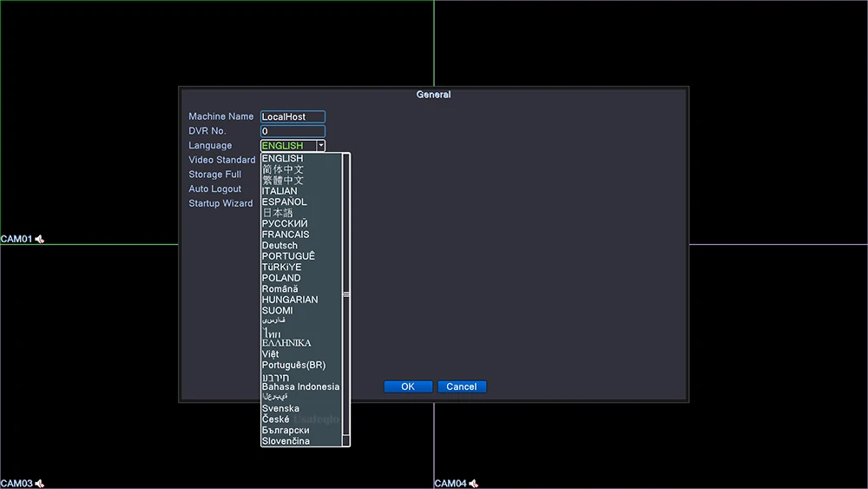Click the DVR No. input field
The image size is (868, 489).
point(293,131)
